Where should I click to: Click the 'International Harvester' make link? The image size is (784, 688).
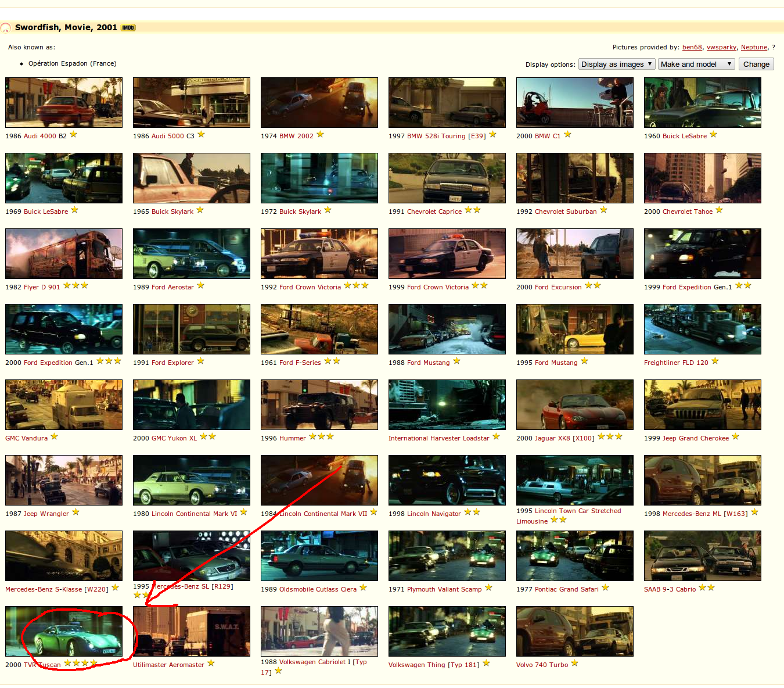(x=425, y=438)
